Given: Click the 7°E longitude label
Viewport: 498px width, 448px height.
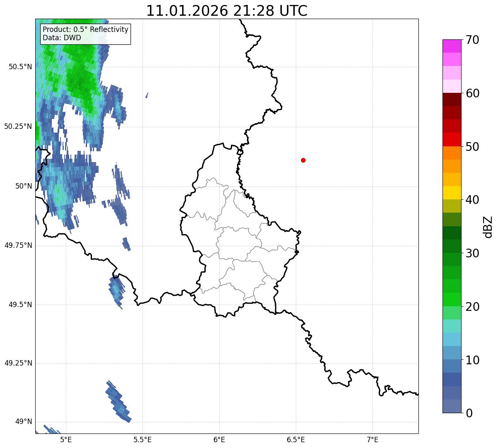Looking at the screenshot, I should tap(372, 439).
